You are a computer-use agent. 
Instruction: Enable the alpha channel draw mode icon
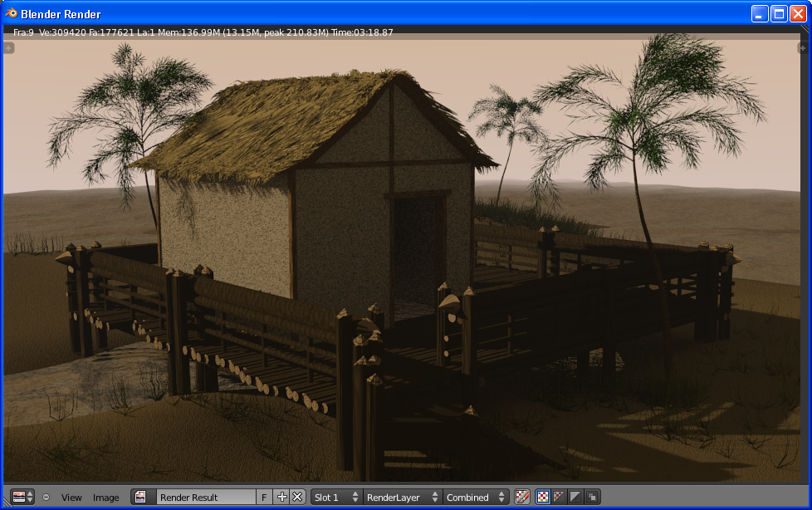click(x=575, y=497)
